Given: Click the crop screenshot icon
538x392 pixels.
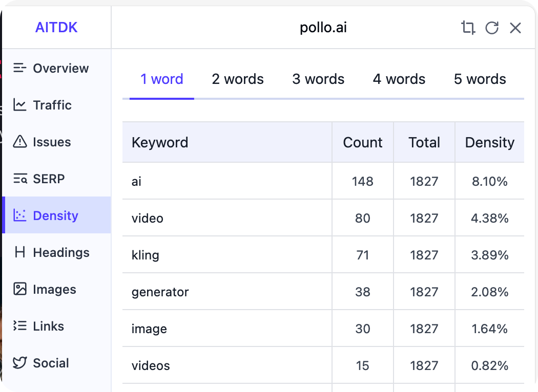Looking at the screenshot, I should (x=468, y=28).
